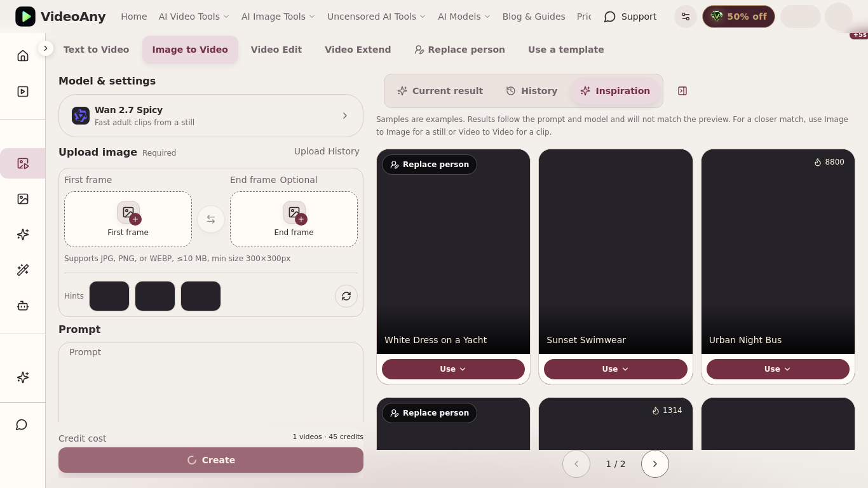The image size is (868, 488).
Task: Click the VideoAny logo icon
Action: 25,17
